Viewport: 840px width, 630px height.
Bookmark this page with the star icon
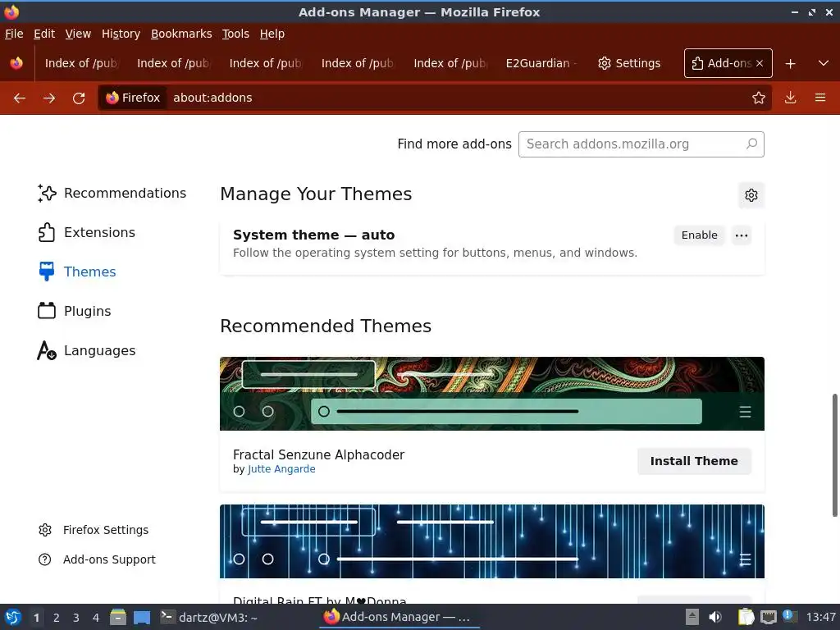pyautogui.click(x=759, y=98)
